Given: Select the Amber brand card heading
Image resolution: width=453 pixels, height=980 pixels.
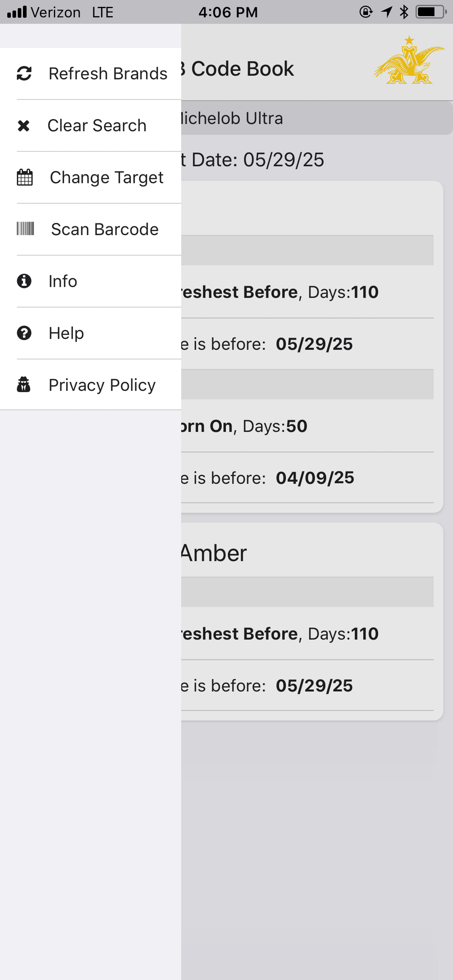Looking at the screenshot, I should point(214,553).
